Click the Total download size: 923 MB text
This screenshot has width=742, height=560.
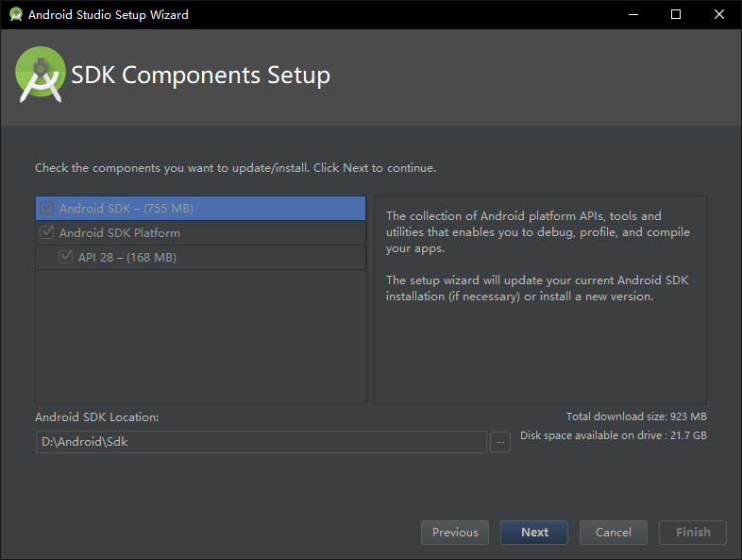pyautogui.click(x=636, y=416)
